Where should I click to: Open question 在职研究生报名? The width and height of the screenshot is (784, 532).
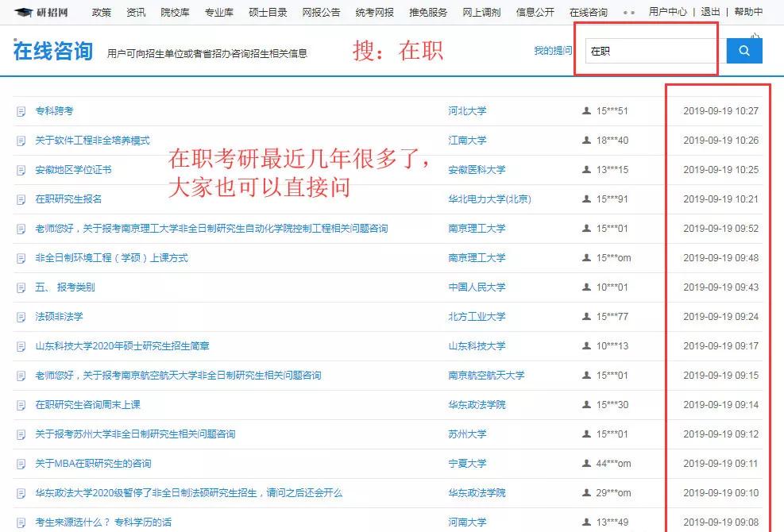pyautogui.click(x=68, y=199)
